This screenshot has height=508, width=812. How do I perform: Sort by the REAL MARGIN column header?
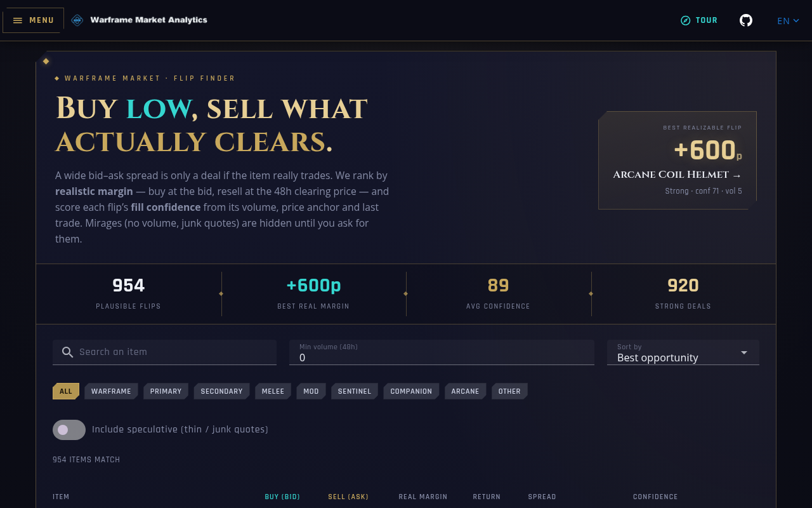point(423,497)
